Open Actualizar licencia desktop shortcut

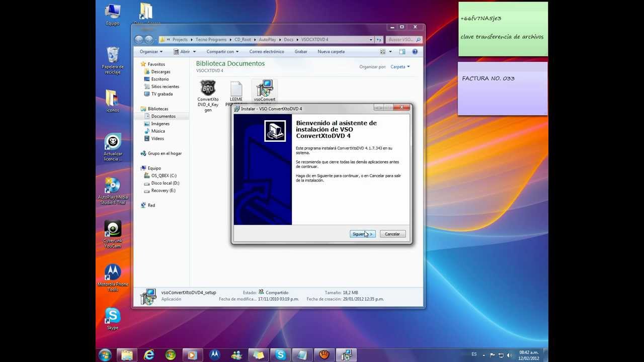point(113,147)
